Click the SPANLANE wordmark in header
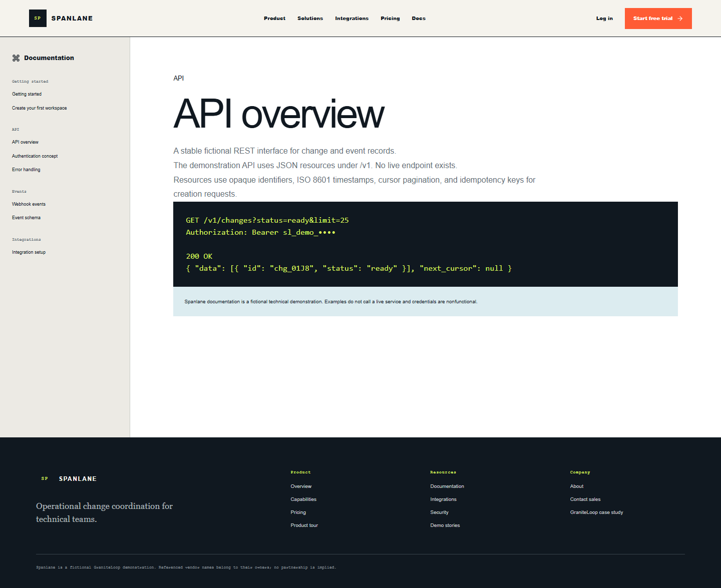This screenshot has width=721, height=588. [x=72, y=19]
